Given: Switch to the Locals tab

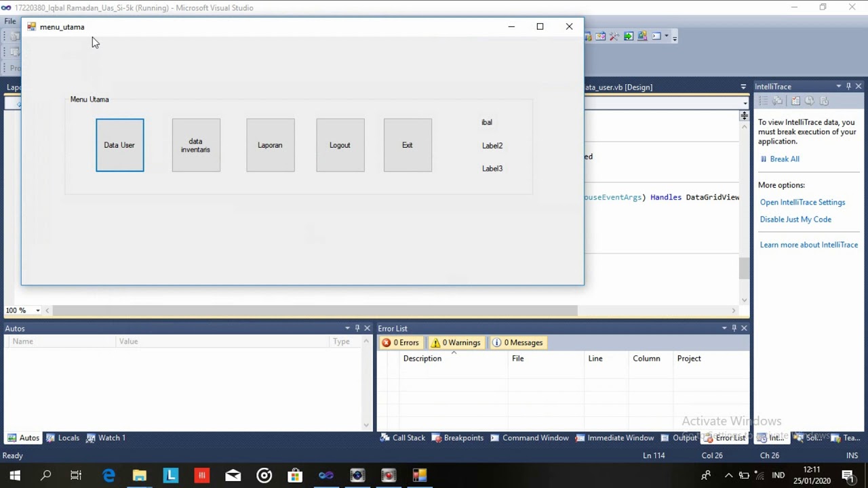Looking at the screenshot, I should [x=62, y=438].
